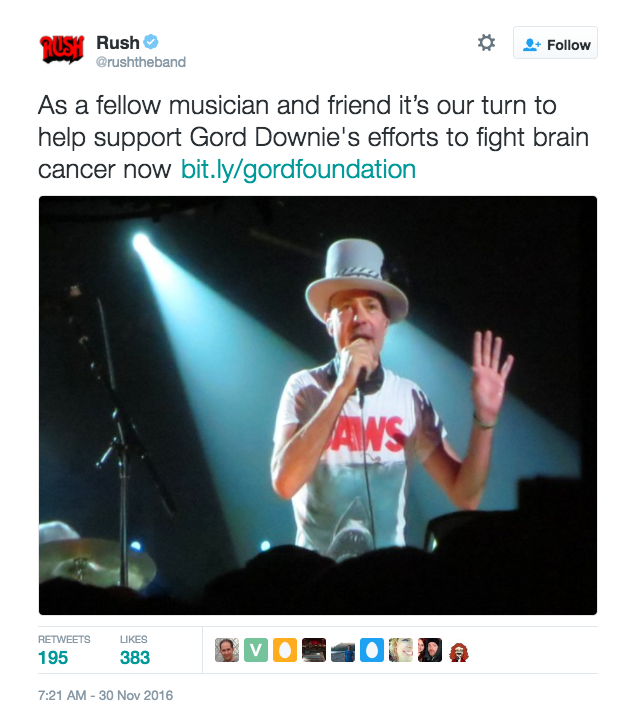View the 383 likes list
Image resolution: width=635 pixels, height=713 pixels.
[134, 657]
